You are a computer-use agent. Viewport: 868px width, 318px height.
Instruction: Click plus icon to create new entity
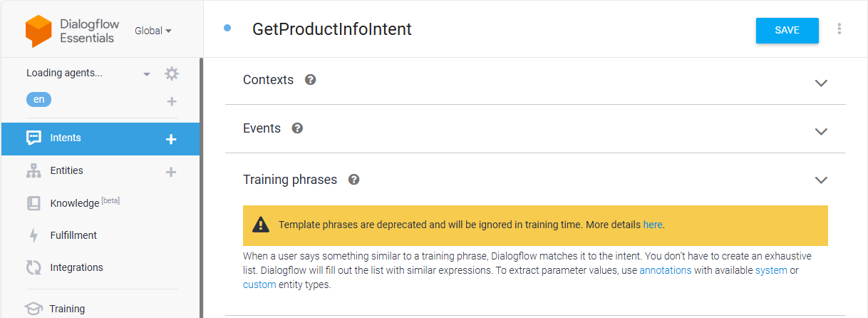171,172
